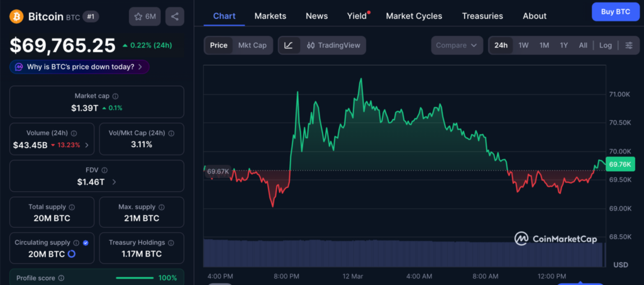Click the FDV info icon
This screenshot has width=644, height=285.
pyautogui.click(x=104, y=170)
